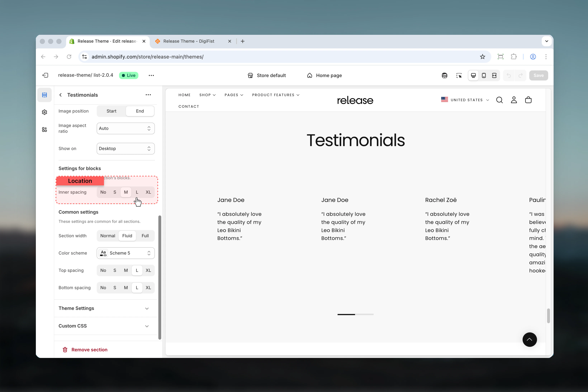This screenshot has height=392, width=588.
Task: Open the theme actions three-dot menu
Action: 151,75
